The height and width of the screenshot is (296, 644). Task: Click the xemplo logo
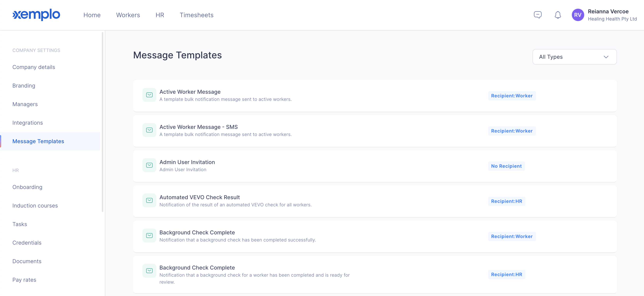36,15
